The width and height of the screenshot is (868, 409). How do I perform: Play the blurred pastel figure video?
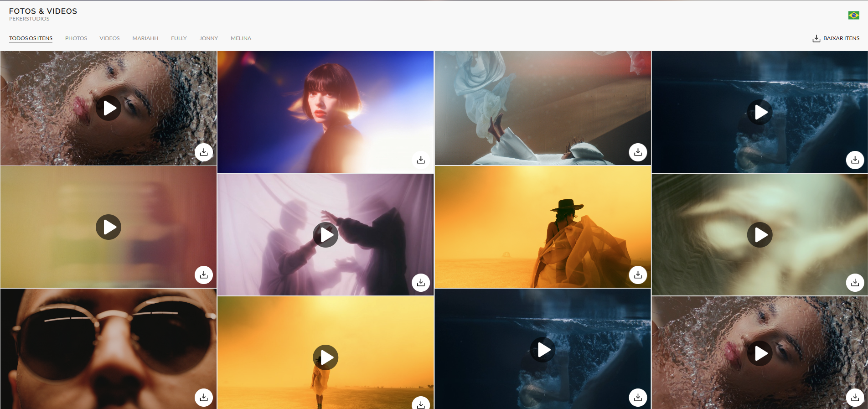click(x=108, y=227)
